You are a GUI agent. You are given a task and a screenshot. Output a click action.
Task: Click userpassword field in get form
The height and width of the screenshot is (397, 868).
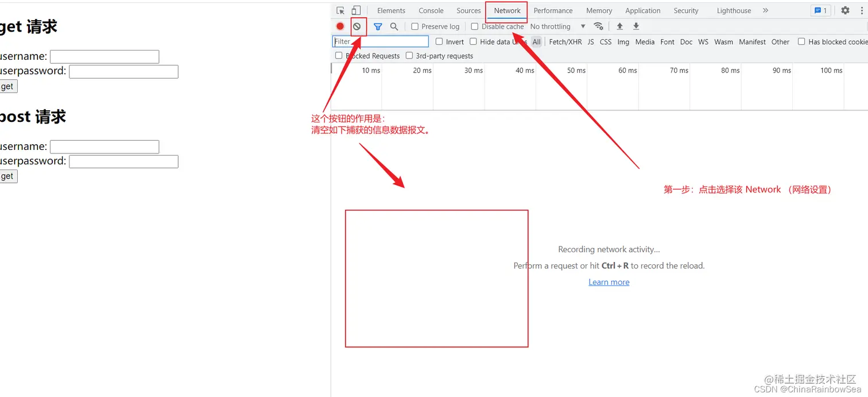coord(123,71)
